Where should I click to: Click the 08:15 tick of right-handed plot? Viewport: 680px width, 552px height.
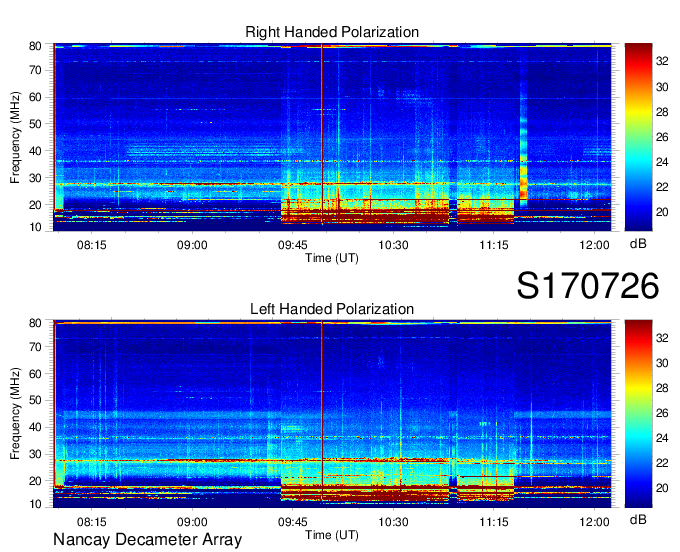(x=92, y=245)
